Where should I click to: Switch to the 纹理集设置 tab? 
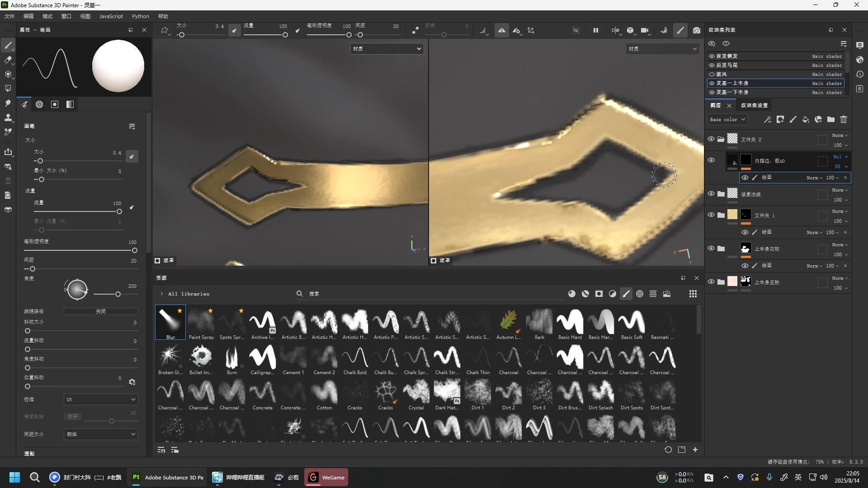(754, 105)
